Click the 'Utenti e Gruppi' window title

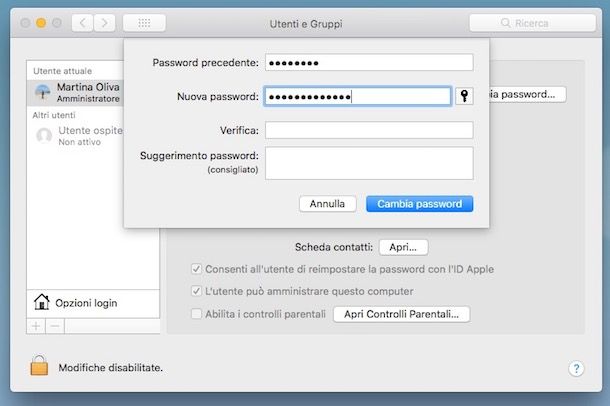[306, 24]
